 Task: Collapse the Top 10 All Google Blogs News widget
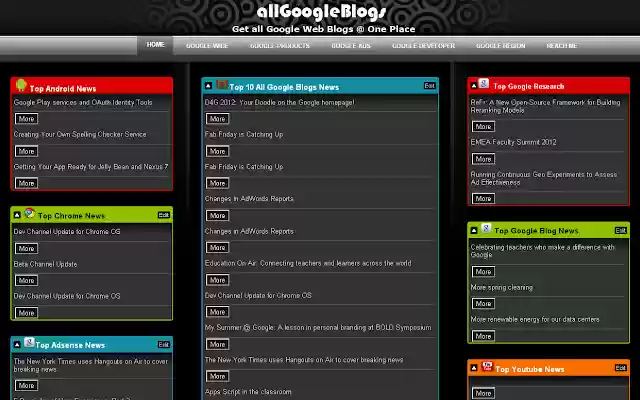[208, 86]
